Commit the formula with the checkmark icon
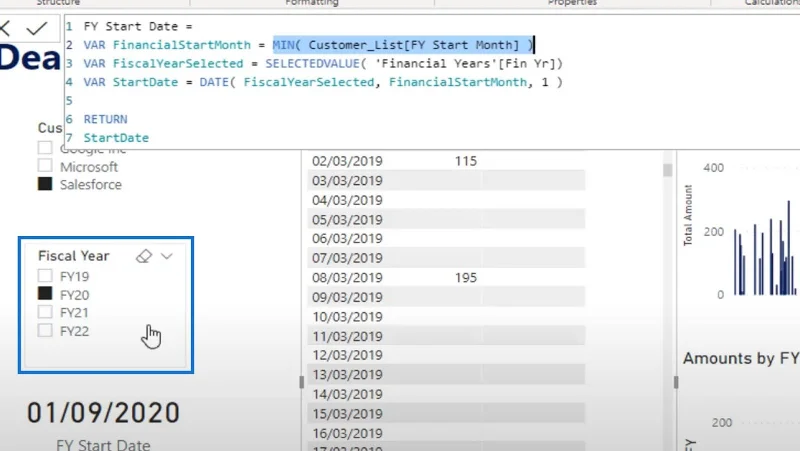 [37, 28]
